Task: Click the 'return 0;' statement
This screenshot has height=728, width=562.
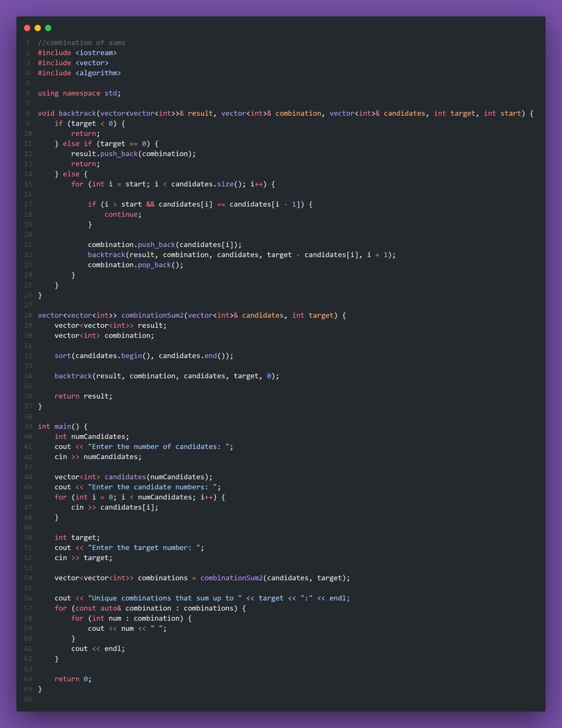Action: point(73,679)
